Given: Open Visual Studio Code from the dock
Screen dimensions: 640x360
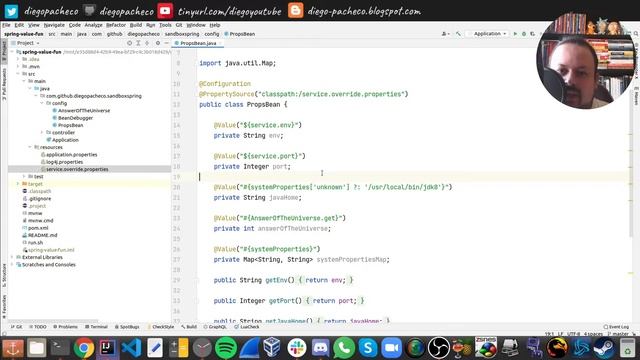Looking at the screenshot, I should [x=131, y=348].
